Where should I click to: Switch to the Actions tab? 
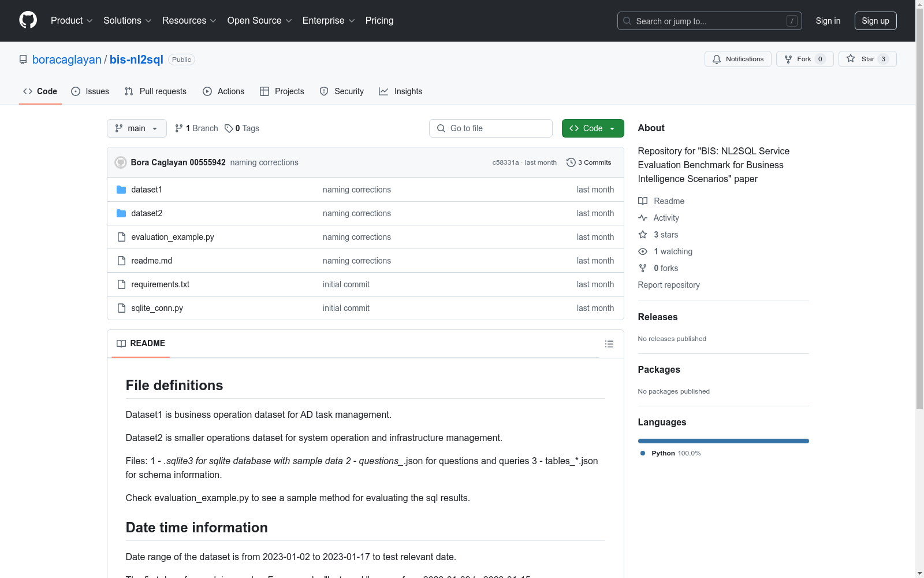pyautogui.click(x=223, y=91)
